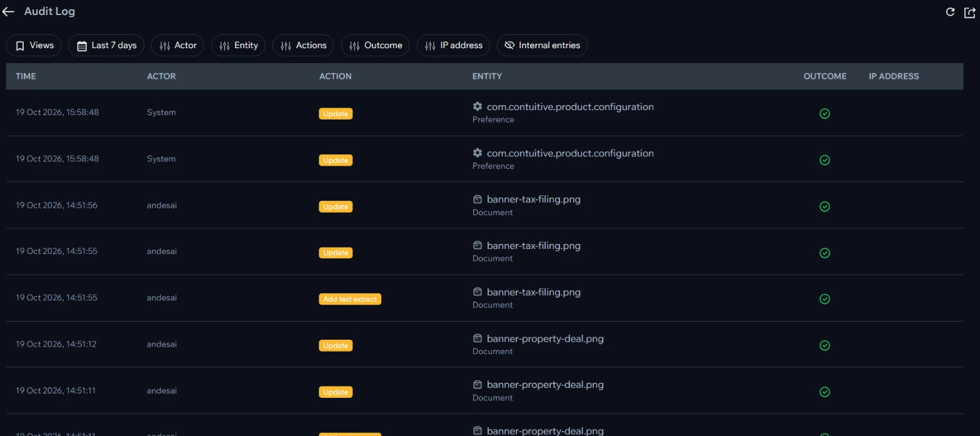Screen dimensions: 980x436
Task: Open the Actions filter
Action: pyautogui.click(x=303, y=46)
